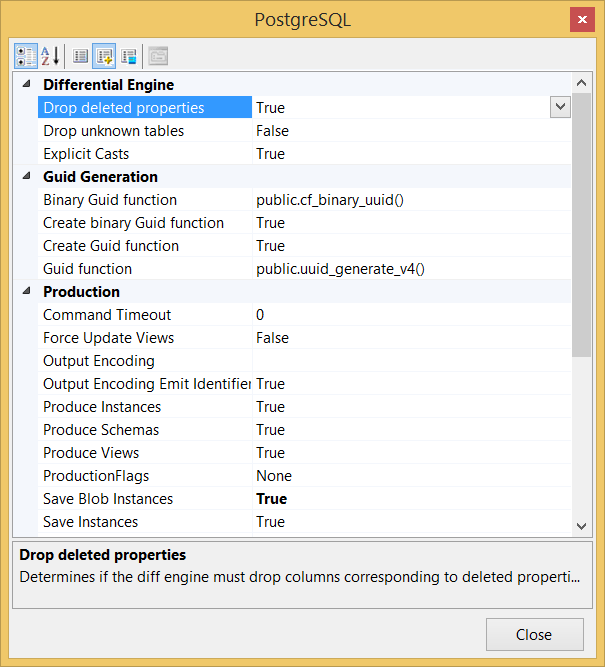Collapse the Guid Generation section
605x667 pixels.
[x=25, y=177]
